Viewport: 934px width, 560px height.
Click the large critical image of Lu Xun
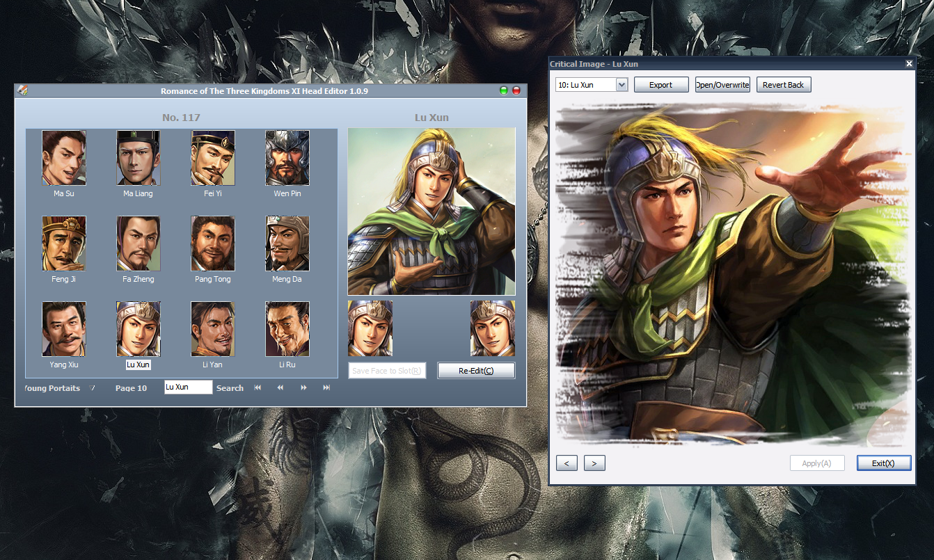pyautogui.click(x=732, y=275)
